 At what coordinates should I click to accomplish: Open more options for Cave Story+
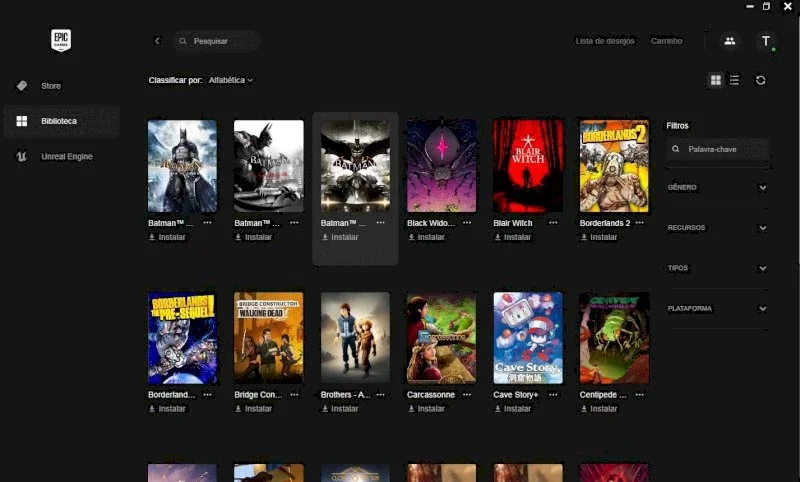pyautogui.click(x=553, y=394)
